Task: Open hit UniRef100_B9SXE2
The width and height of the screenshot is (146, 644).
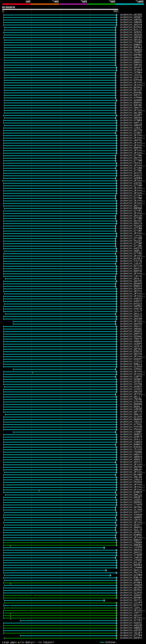Action: [131, 40]
